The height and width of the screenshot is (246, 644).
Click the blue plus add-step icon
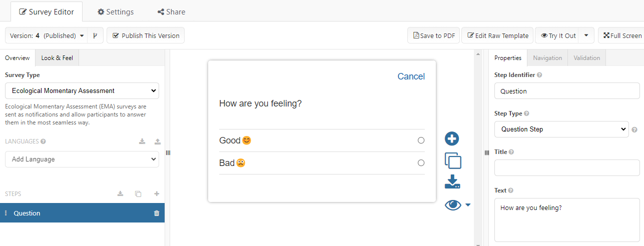(452, 139)
